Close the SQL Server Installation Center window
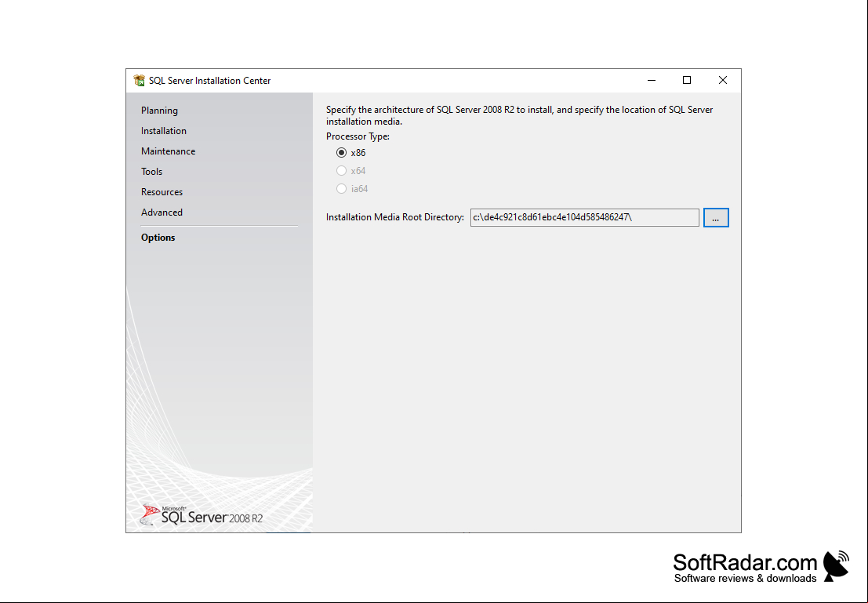 pos(722,80)
